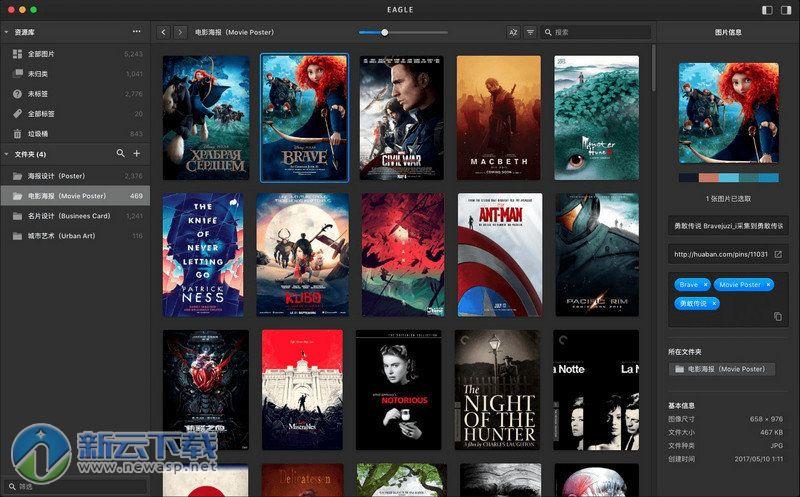The width and height of the screenshot is (800, 497).
Task: Click the rightmost blue palette swatch
Action: 769,178
